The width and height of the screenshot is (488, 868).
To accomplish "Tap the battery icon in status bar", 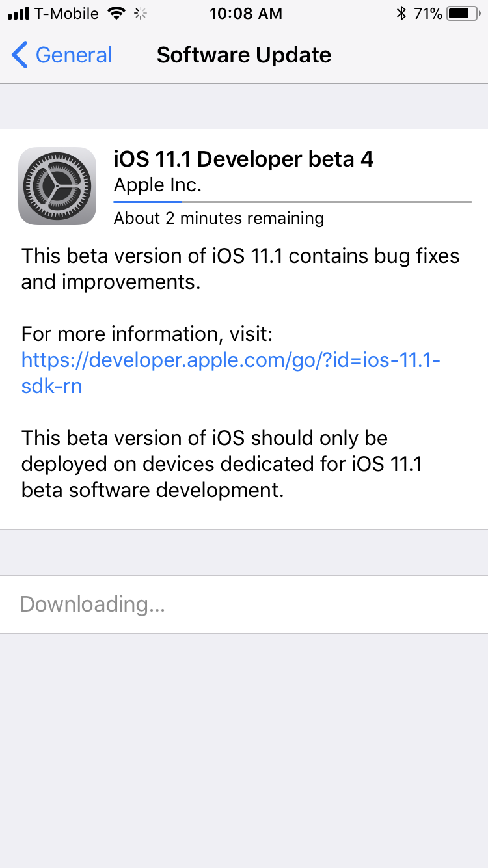I will click(463, 13).
